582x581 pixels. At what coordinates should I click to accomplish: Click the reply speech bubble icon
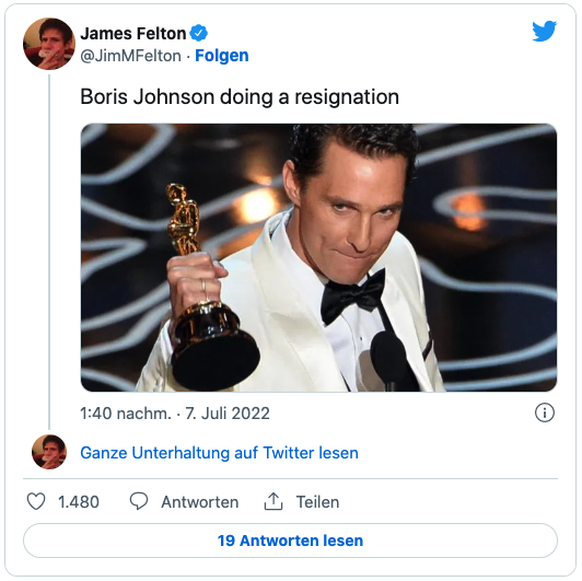[139, 501]
